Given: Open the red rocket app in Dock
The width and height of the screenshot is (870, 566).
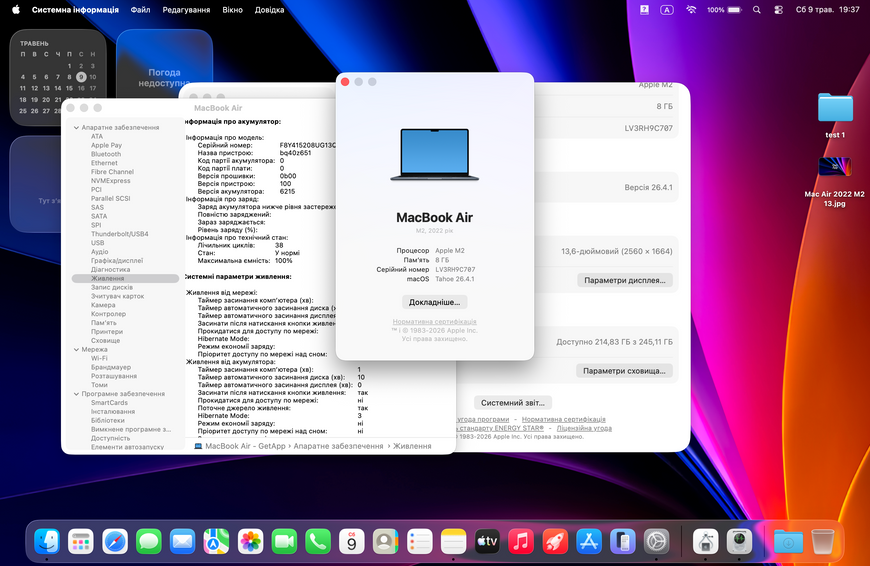Looking at the screenshot, I should [555, 541].
